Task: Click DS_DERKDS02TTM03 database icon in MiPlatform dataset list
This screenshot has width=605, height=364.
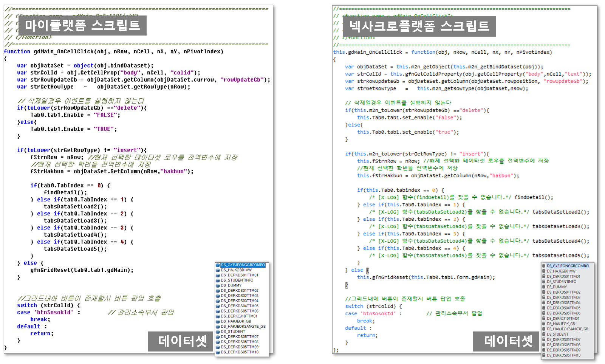Action: [218, 296]
